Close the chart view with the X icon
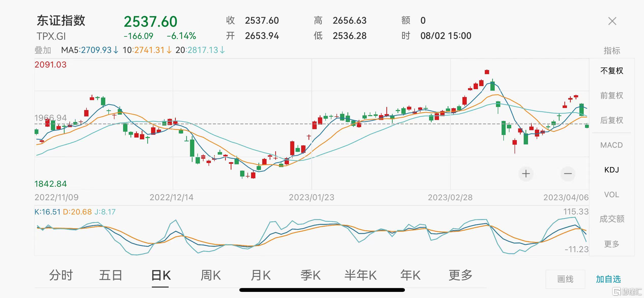The width and height of the screenshot is (644, 298). coord(612,21)
